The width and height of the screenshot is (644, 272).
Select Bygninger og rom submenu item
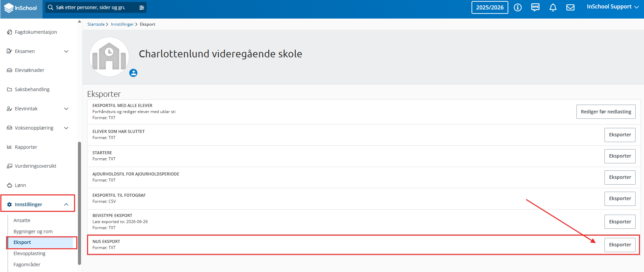pos(33,232)
